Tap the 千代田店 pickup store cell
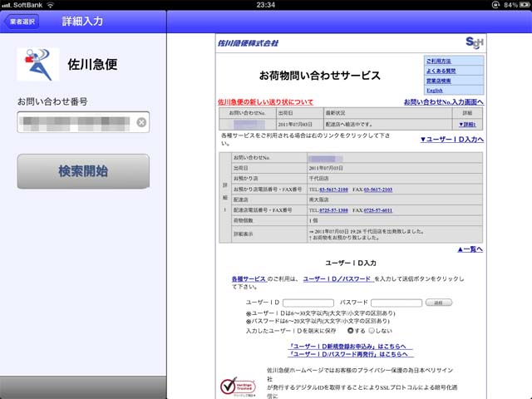 pos(395,179)
